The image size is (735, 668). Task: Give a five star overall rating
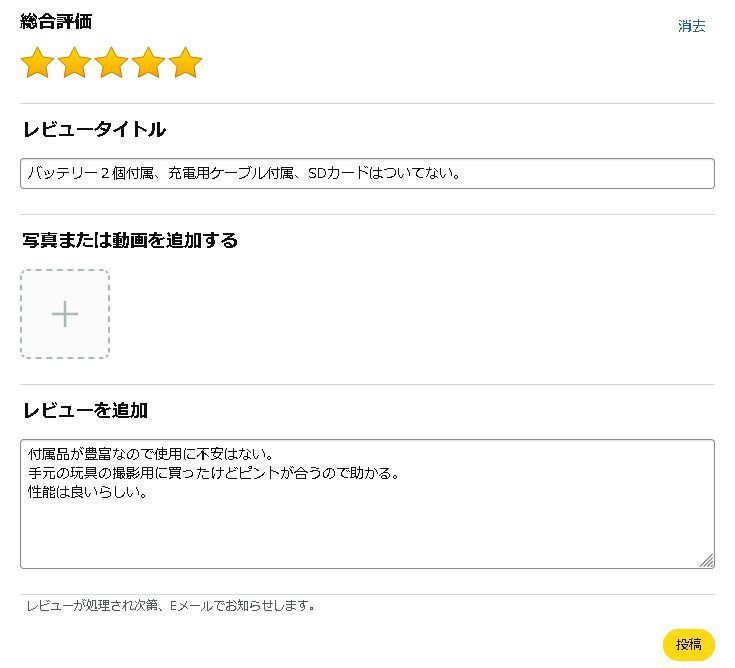pos(186,62)
